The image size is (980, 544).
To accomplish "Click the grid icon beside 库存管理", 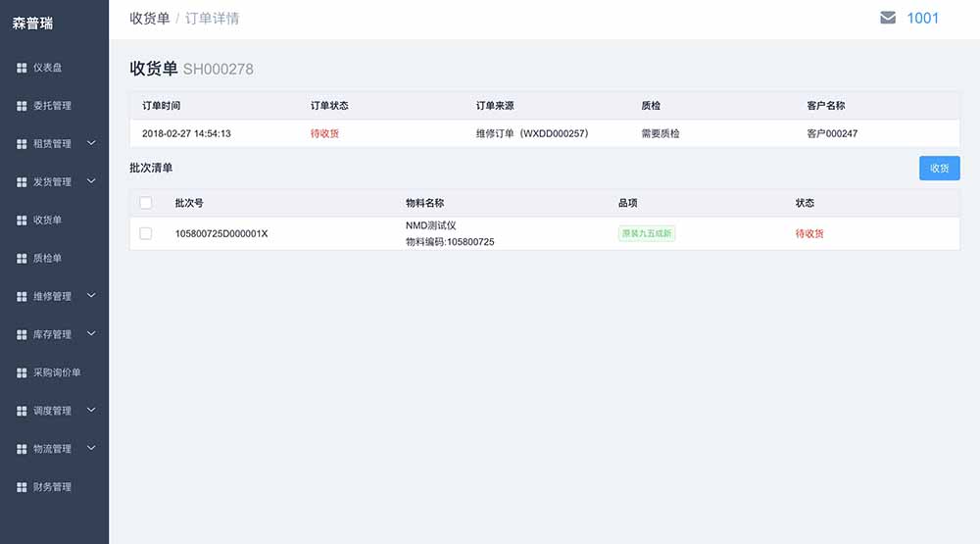I will (22, 335).
